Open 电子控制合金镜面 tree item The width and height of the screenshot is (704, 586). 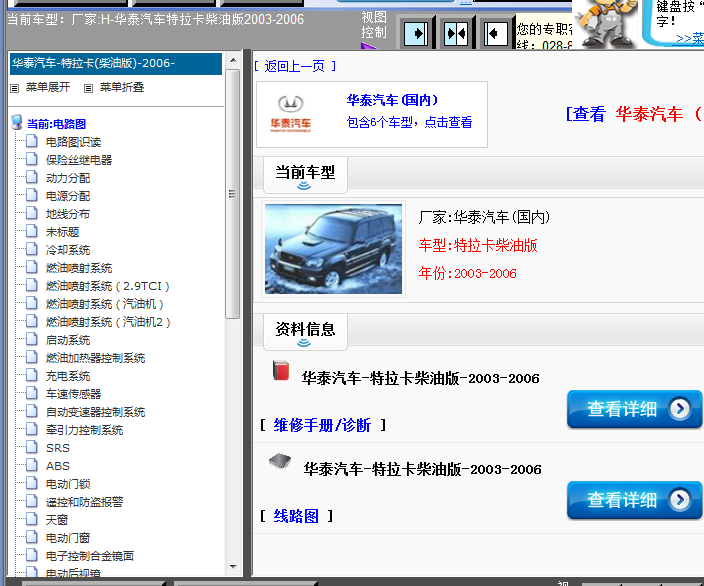coord(90,556)
